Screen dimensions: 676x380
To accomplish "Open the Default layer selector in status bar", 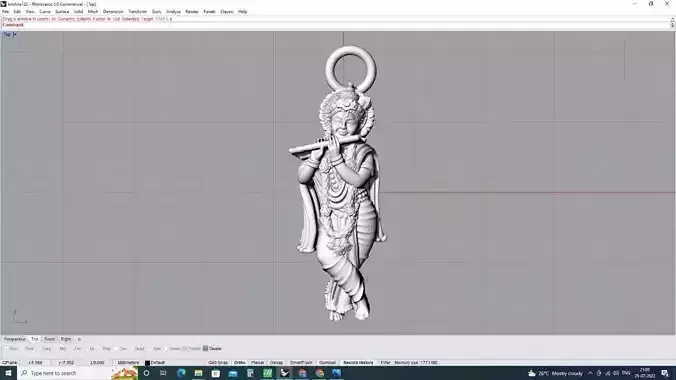I will click(x=157, y=363).
